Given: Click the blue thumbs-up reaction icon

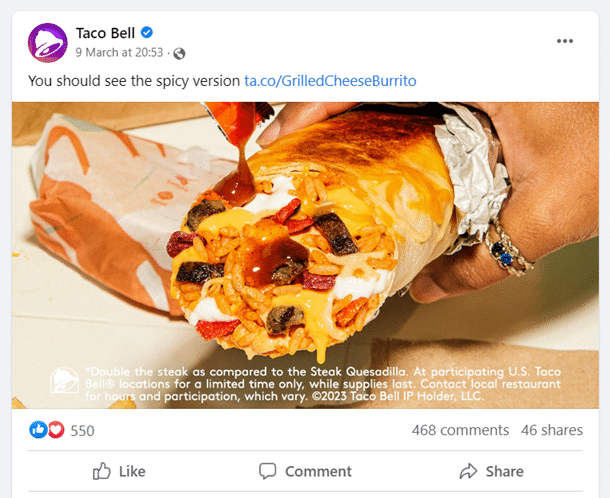Looking at the screenshot, I should pos(38,430).
